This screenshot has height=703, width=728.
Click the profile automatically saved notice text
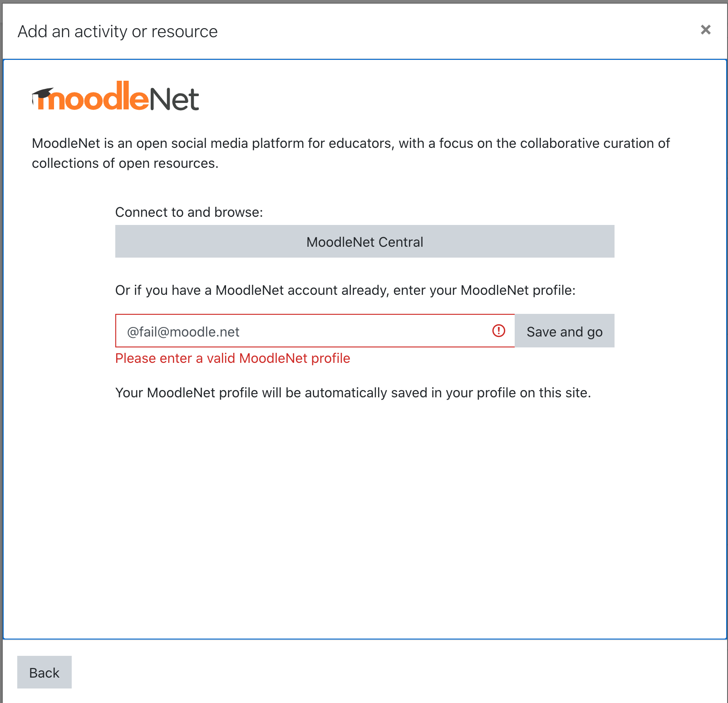click(x=353, y=393)
